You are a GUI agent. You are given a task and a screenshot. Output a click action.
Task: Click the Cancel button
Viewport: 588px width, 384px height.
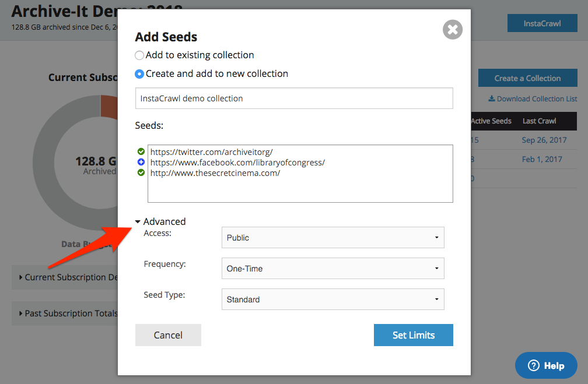pyautogui.click(x=168, y=335)
